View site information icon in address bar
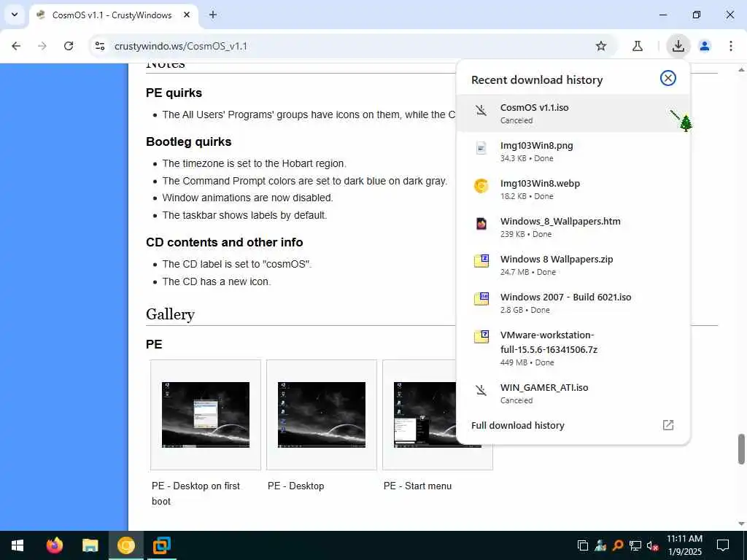Image resolution: width=747 pixels, height=560 pixels. [x=99, y=46]
